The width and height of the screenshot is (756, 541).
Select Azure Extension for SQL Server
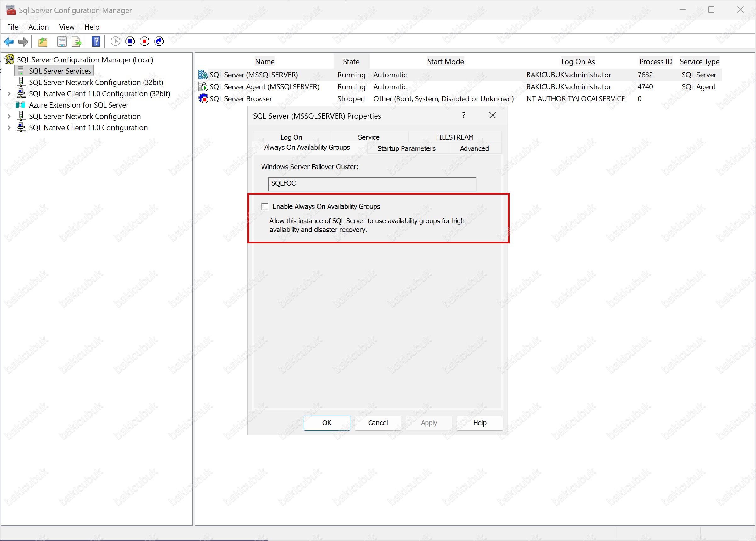point(78,105)
